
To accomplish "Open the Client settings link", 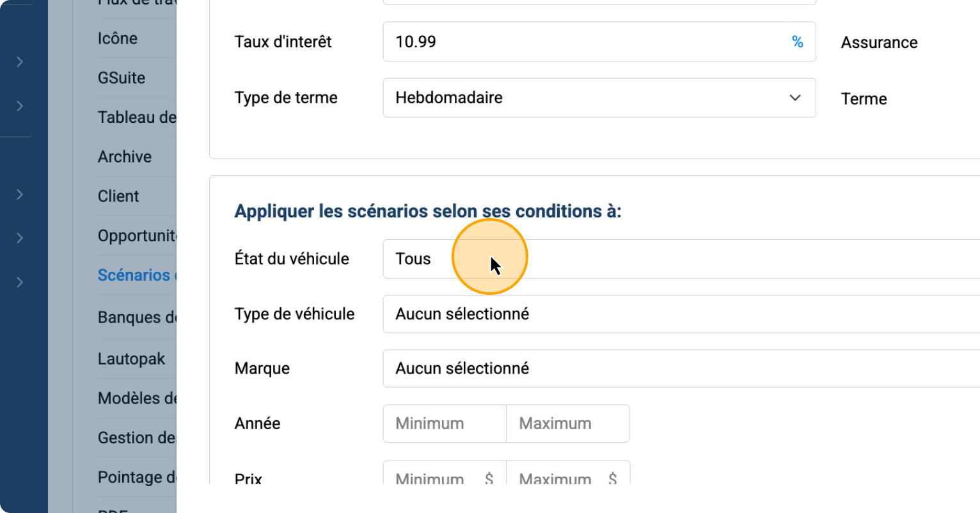I will (118, 196).
